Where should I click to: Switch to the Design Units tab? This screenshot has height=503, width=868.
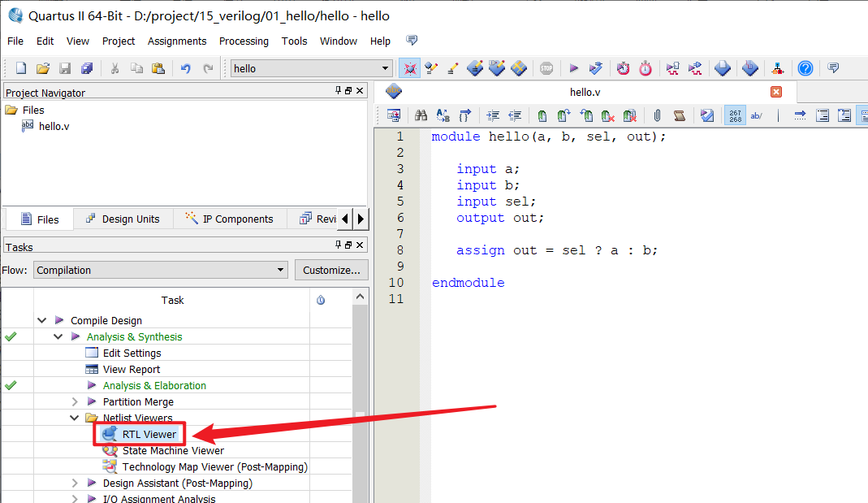tap(123, 219)
